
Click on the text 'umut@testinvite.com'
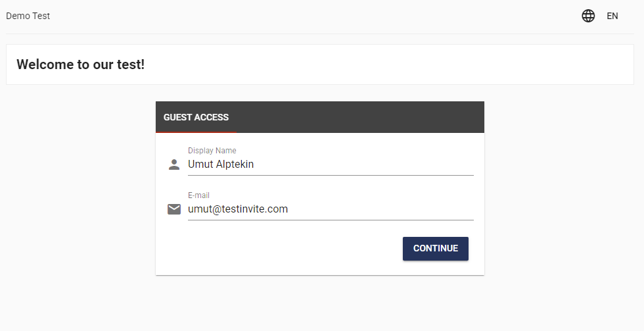238,209
